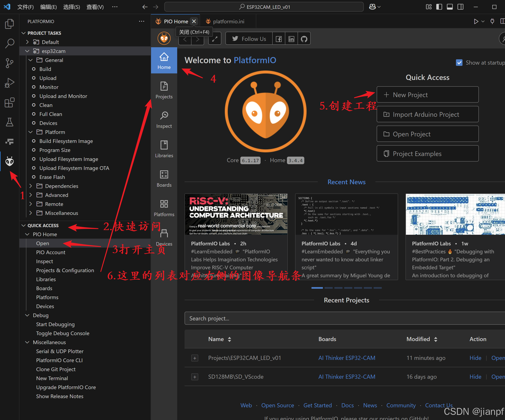This screenshot has height=420, width=505.
Task: Open the ESP32CAM_LED_v01 command center search
Action: [264, 7]
